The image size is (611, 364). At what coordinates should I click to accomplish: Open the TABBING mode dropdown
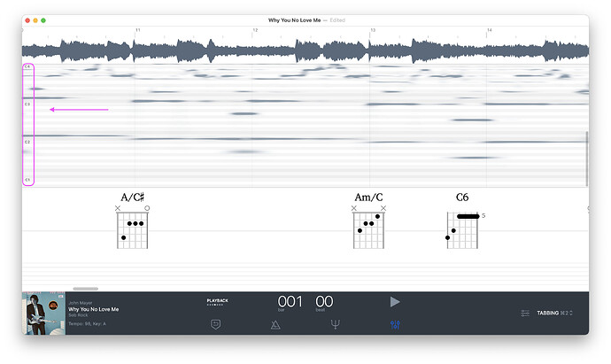coord(554,313)
